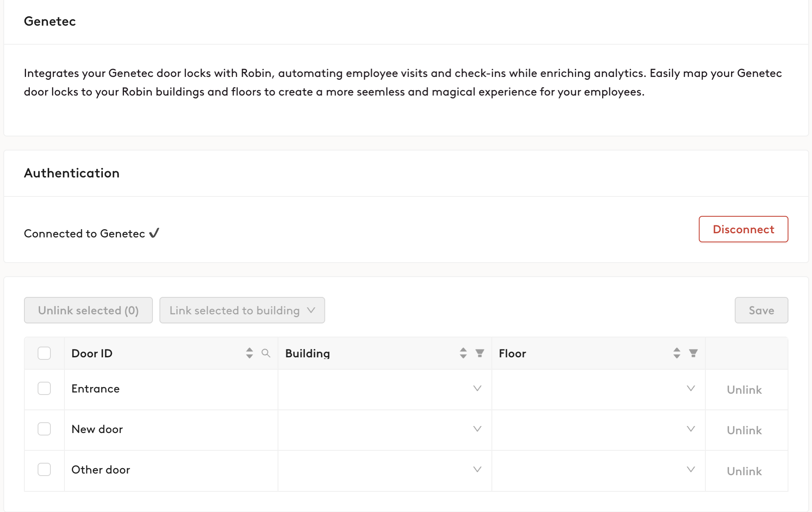
Task: Click the Genetec page title
Action: click(x=50, y=21)
